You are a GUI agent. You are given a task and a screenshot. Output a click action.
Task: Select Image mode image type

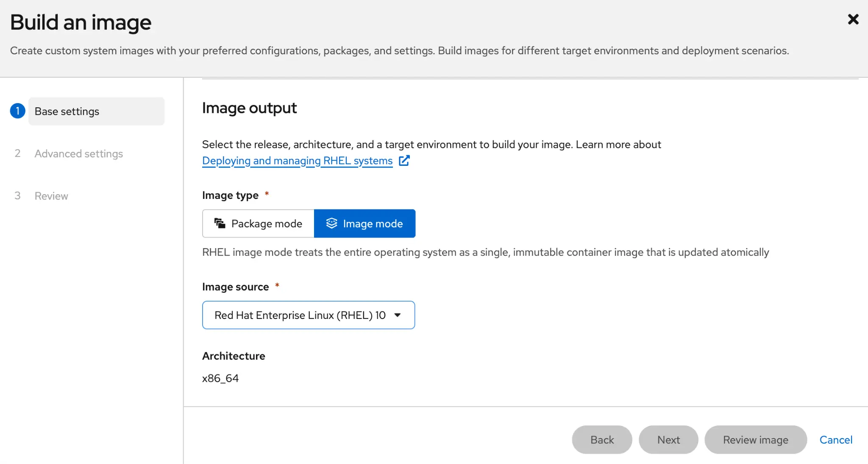[364, 224]
